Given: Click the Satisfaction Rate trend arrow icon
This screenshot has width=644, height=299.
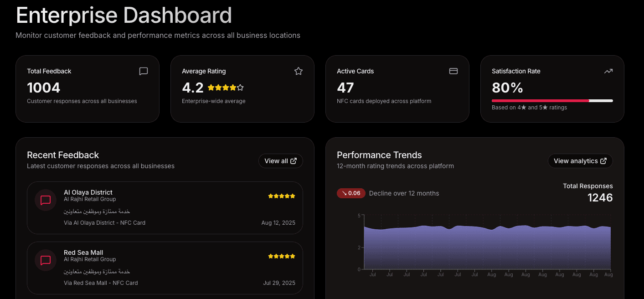Looking at the screenshot, I should 608,71.
